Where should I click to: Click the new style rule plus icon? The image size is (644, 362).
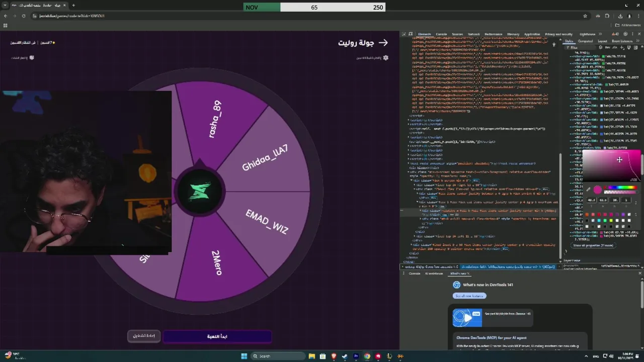(x=622, y=47)
